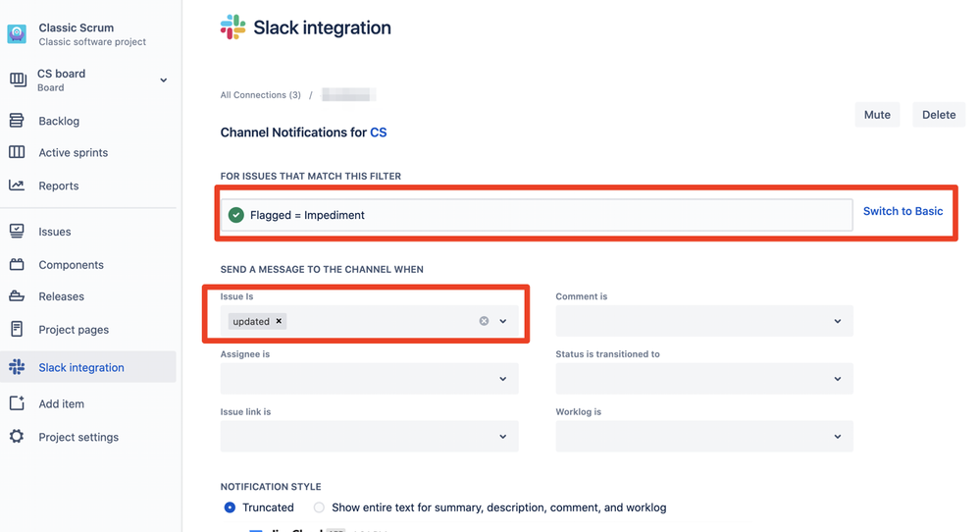This screenshot has width=980, height=532.
Task: Click the Classic Scrum project name
Action: tap(77, 27)
